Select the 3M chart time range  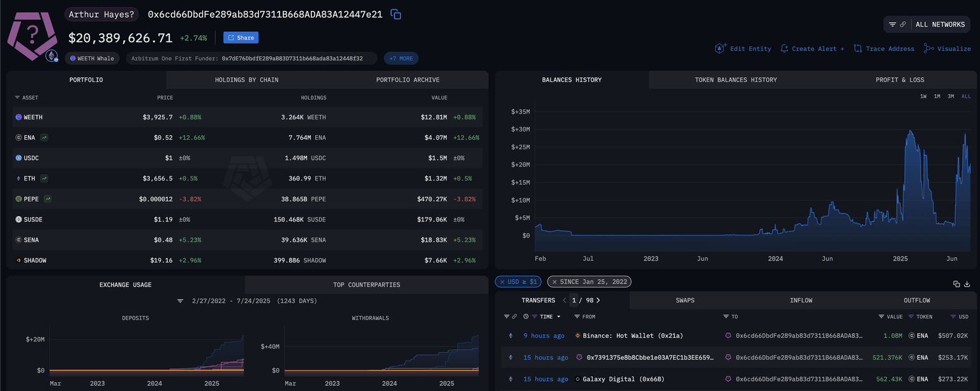951,96
